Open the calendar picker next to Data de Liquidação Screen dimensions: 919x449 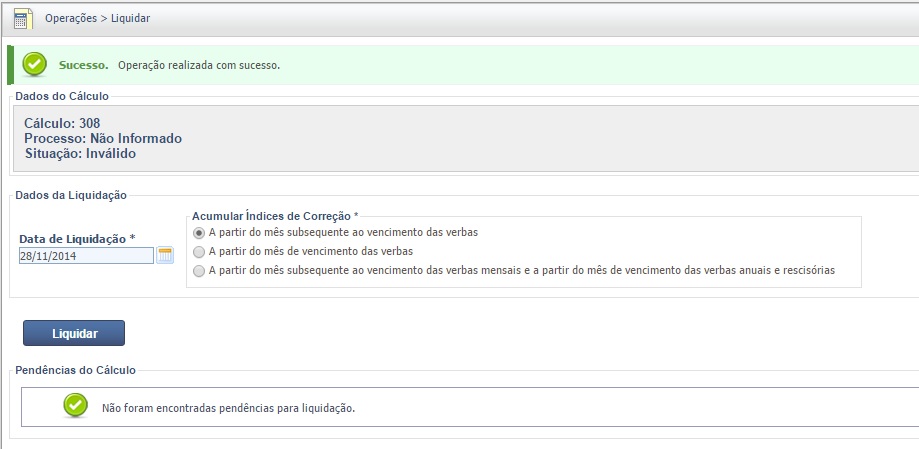pos(165,256)
